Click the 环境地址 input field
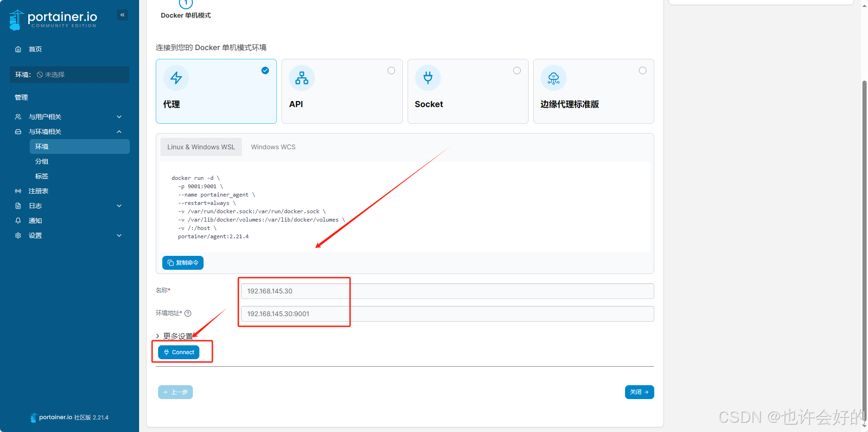Image resolution: width=868 pixels, height=432 pixels. pos(447,314)
